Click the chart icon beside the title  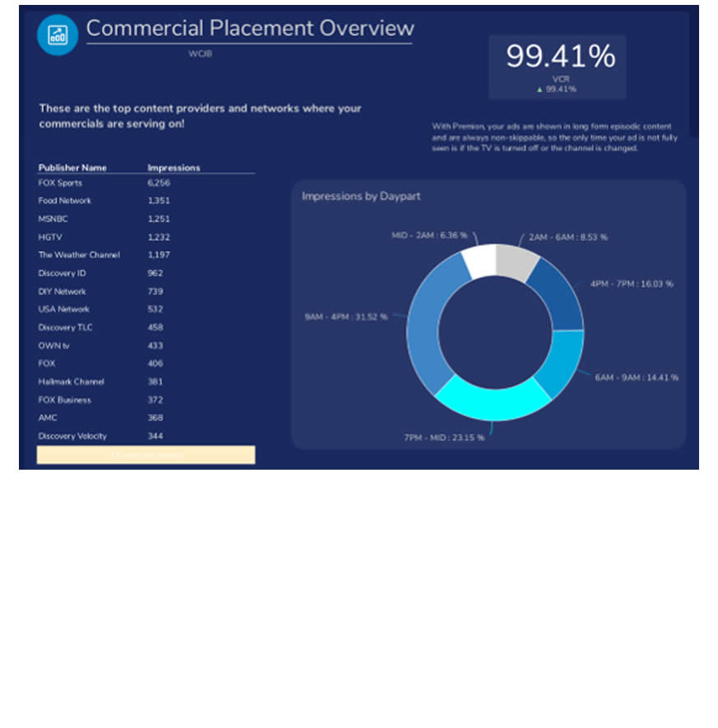click(58, 35)
